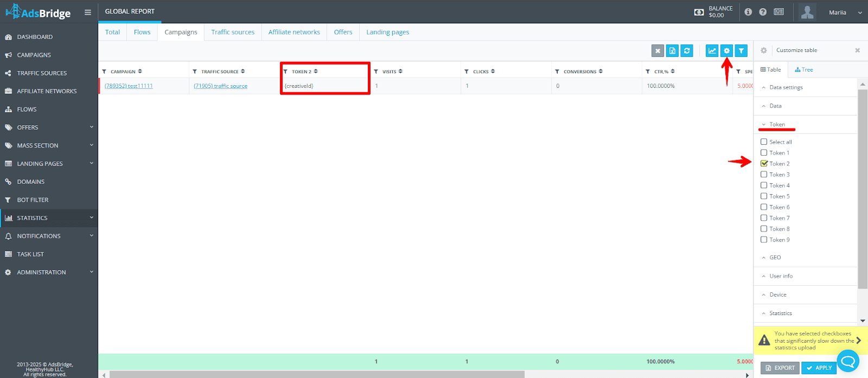Click the gear icon beside Customize table

click(x=764, y=50)
